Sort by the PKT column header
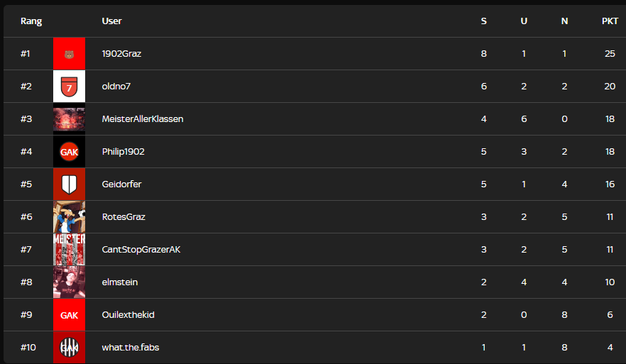 point(610,21)
